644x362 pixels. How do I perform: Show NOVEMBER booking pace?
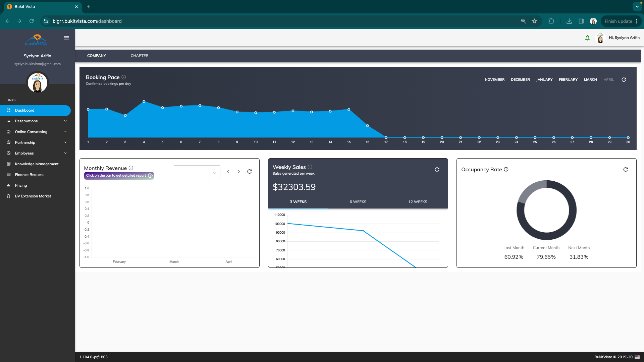[x=494, y=80]
